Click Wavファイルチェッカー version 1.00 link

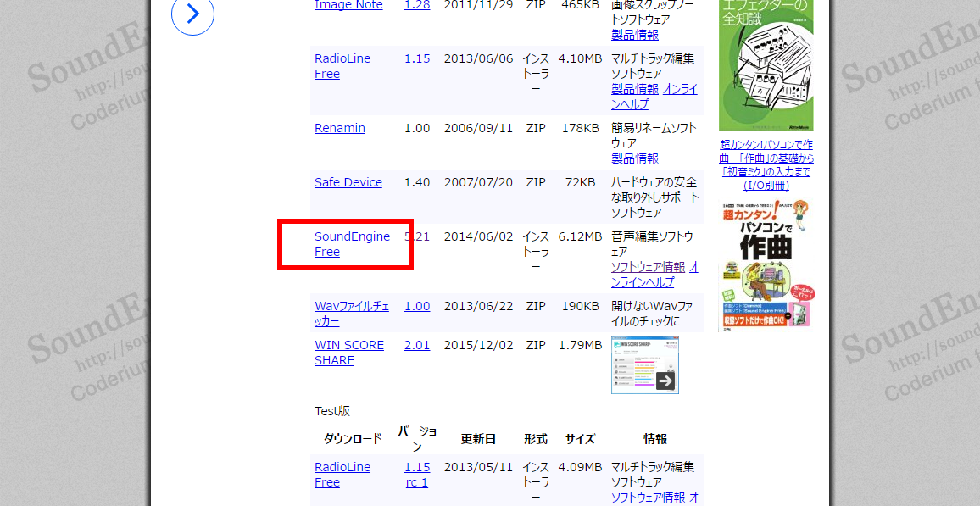[x=417, y=307]
